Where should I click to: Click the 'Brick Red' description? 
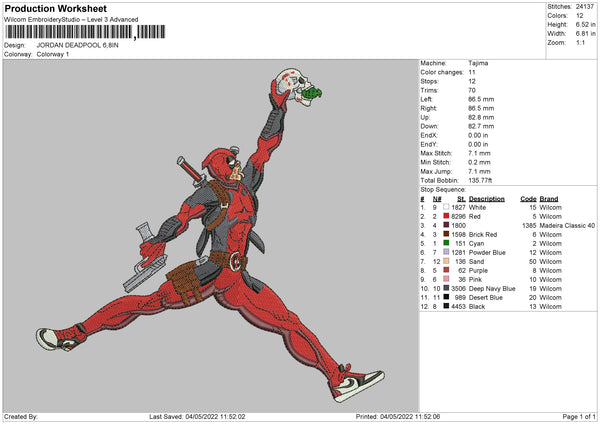tap(483, 235)
